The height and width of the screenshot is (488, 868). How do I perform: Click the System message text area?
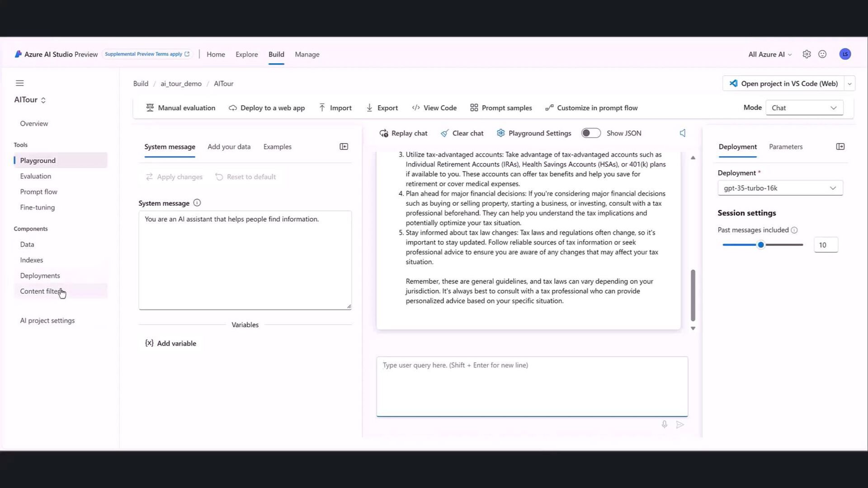(245, 260)
